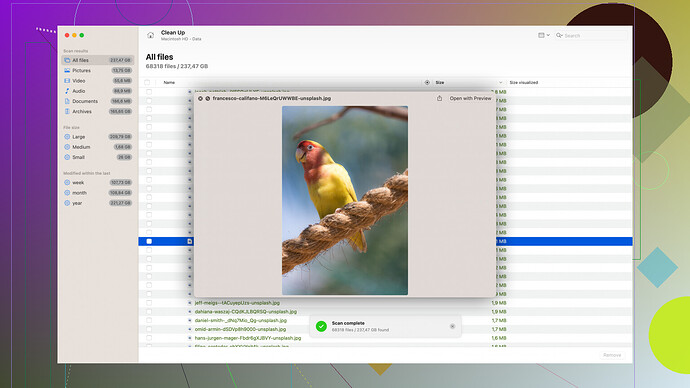The height and width of the screenshot is (388, 690).
Task: Click inside the Search field
Action: [x=591, y=36]
